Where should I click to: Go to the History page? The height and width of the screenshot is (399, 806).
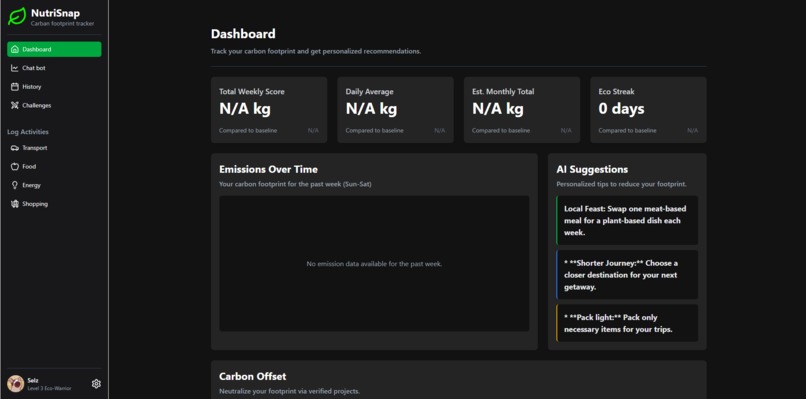[54, 87]
